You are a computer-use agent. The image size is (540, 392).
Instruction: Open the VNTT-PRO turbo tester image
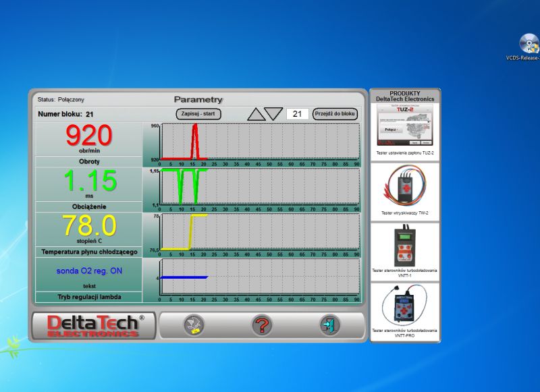click(404, 304)
